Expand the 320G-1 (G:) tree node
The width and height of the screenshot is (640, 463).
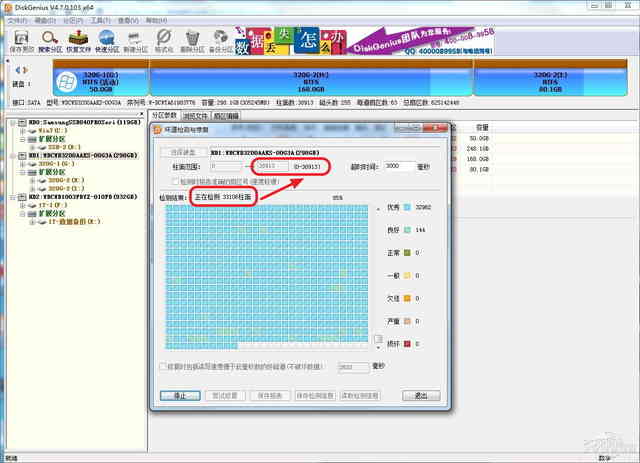[22, 164]
